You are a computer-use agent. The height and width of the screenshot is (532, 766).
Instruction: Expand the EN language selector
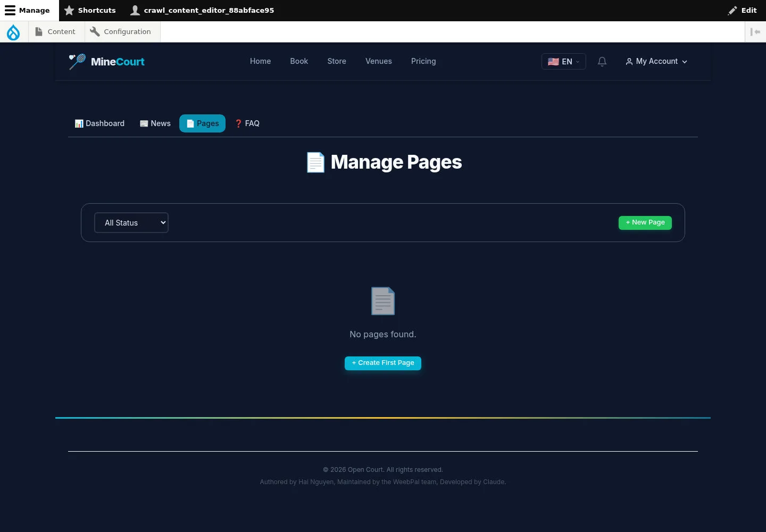pyautogui.click(x=563, y=62)
